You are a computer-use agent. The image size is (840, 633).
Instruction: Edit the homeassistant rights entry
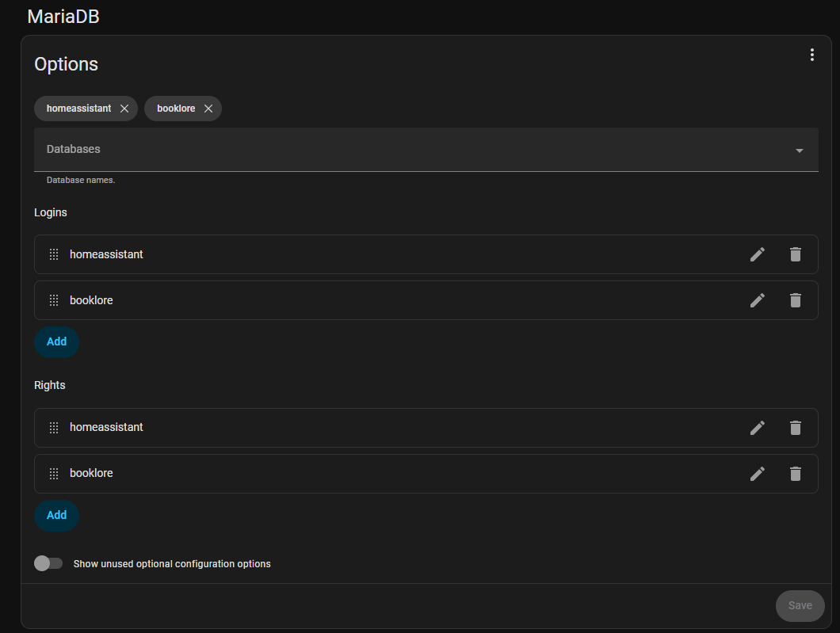tap(758, 427)
